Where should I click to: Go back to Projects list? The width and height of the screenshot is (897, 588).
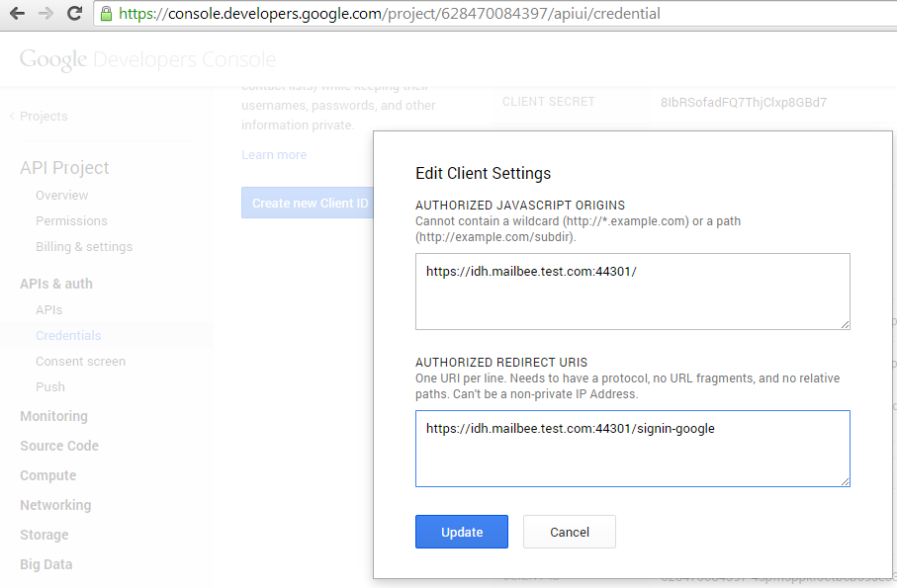coord(39,116)
